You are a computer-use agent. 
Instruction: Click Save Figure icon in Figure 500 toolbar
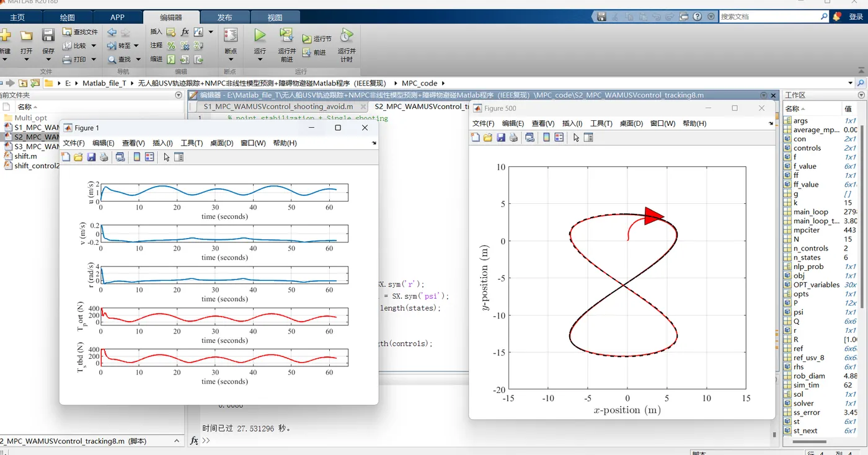tap(501, 138)
